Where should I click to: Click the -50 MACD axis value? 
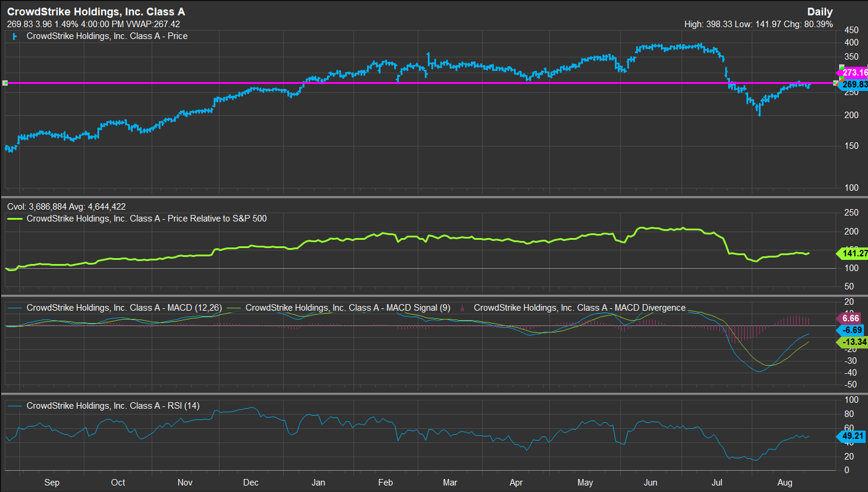(x=850, y=385)
